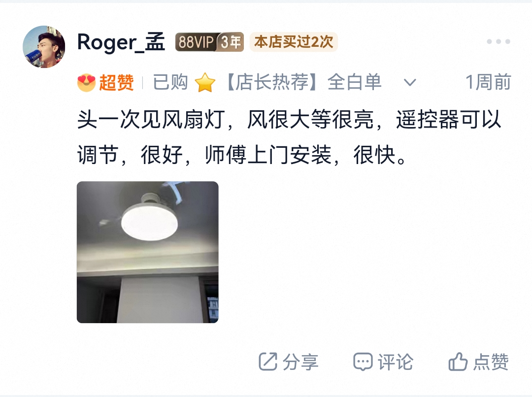Click the username Roger_孟
532x397 pixels.
coord(121,42)
